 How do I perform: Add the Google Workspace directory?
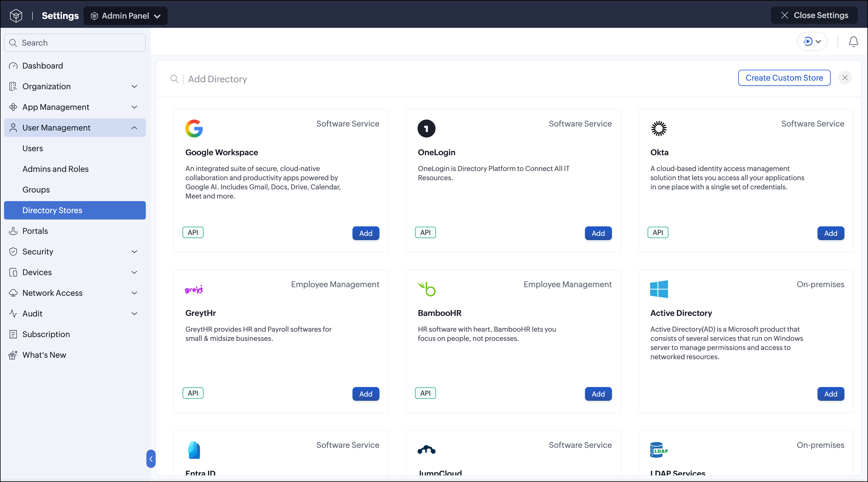pyautogui.click(x=366, y=234)
